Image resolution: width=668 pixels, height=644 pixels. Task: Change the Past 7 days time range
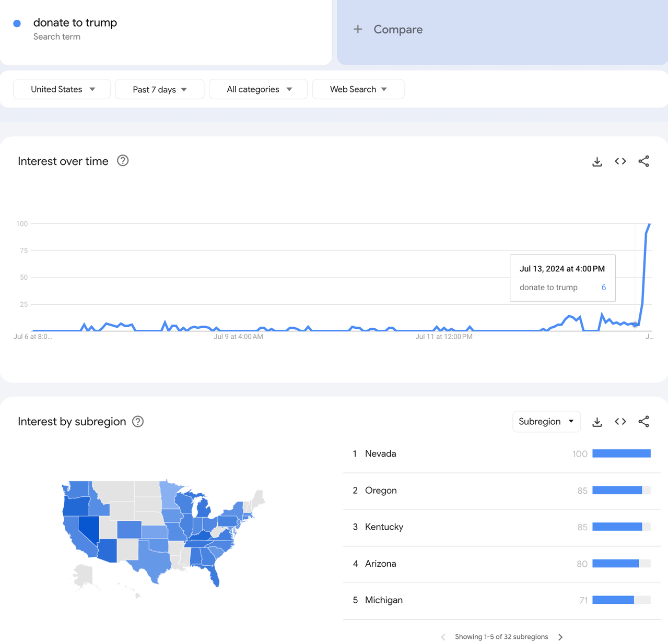[x=159, y=89]
